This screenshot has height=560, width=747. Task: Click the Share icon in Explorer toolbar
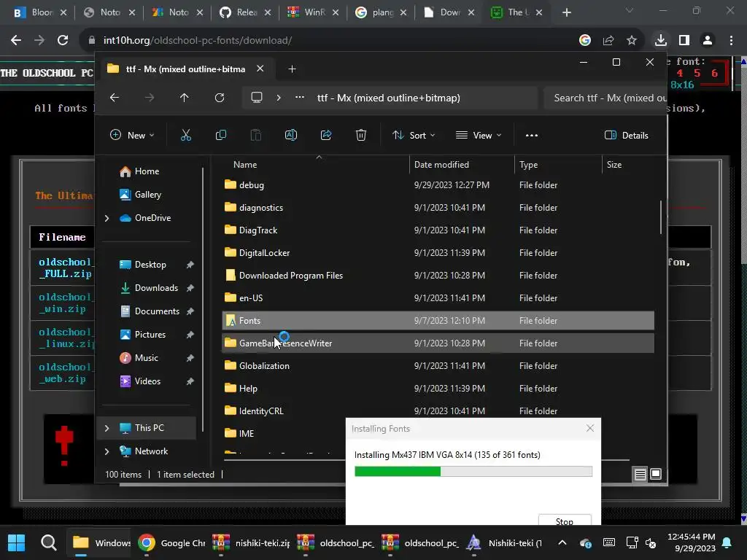click(326, 135)
